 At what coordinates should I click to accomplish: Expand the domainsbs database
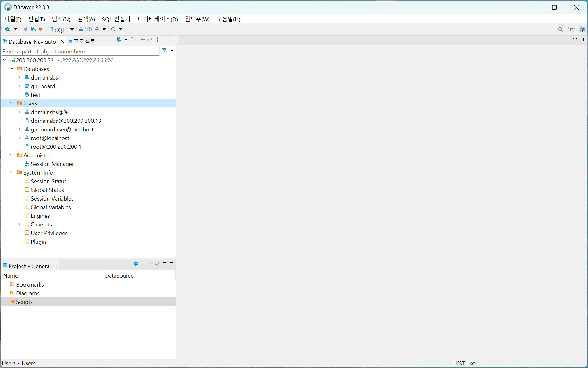[19, 77]
